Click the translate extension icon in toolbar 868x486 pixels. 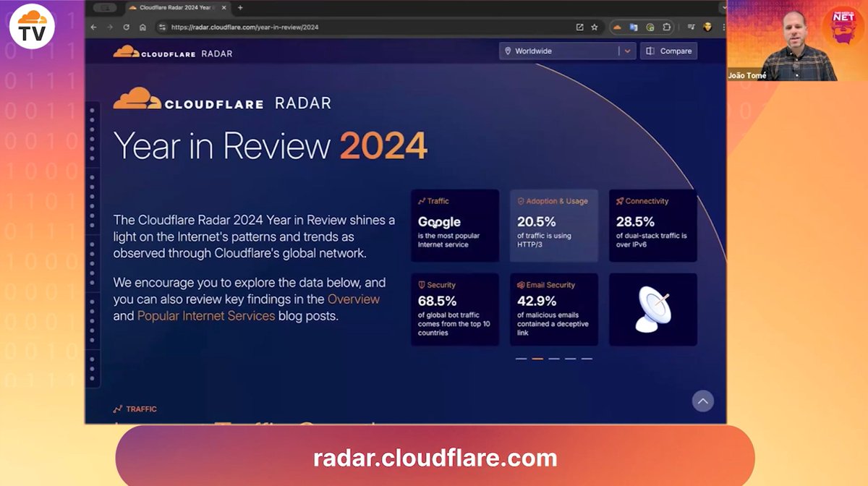coord(634,27)
